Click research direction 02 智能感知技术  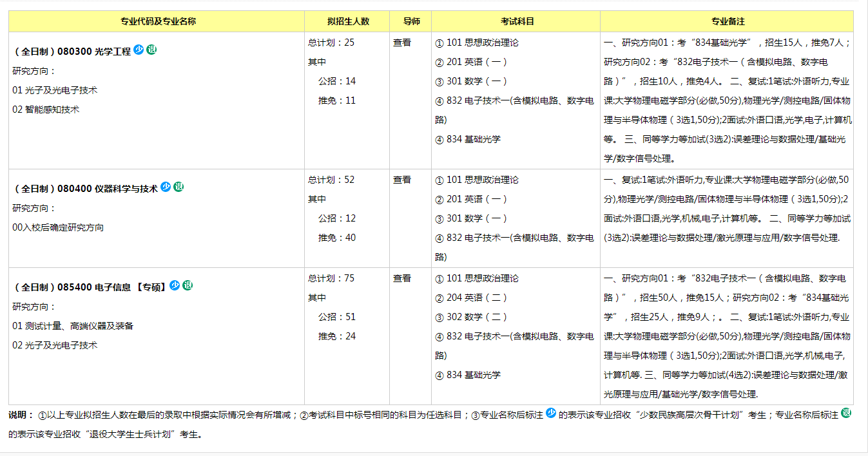[x=46, y=109]
